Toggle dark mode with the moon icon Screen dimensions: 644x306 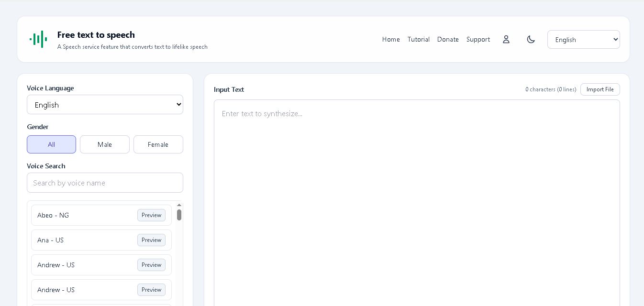[x=531, y=39]
